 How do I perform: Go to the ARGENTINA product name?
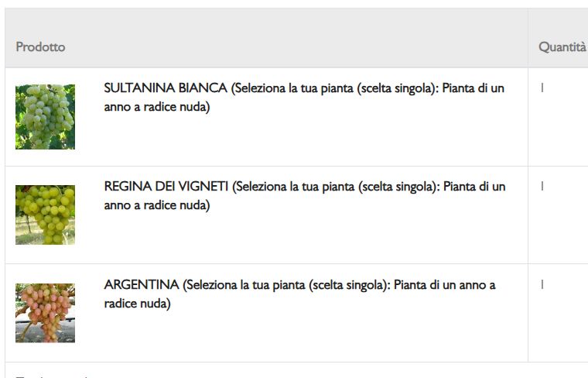pos(142,285)
